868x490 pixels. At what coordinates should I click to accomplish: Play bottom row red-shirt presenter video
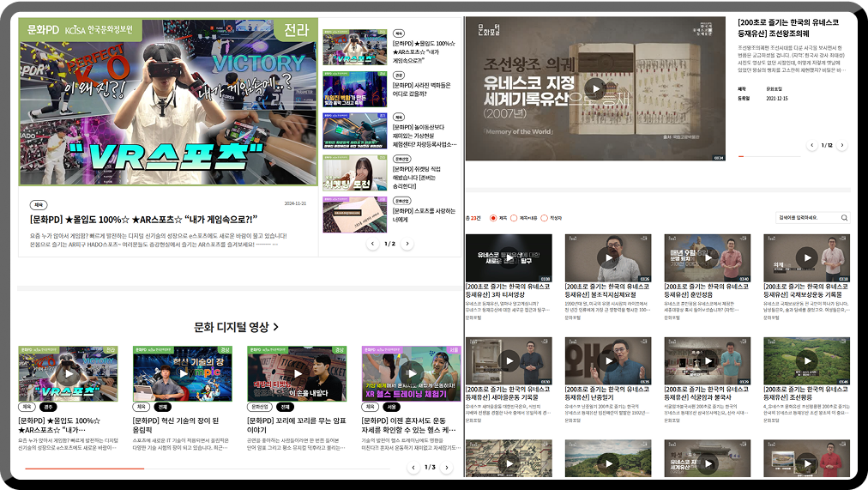(806, 463)
